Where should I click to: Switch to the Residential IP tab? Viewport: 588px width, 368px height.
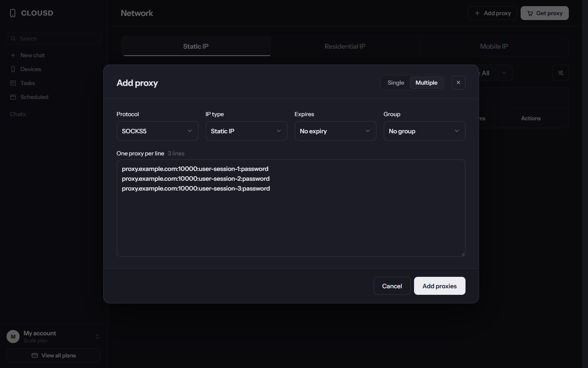(345, 46)
